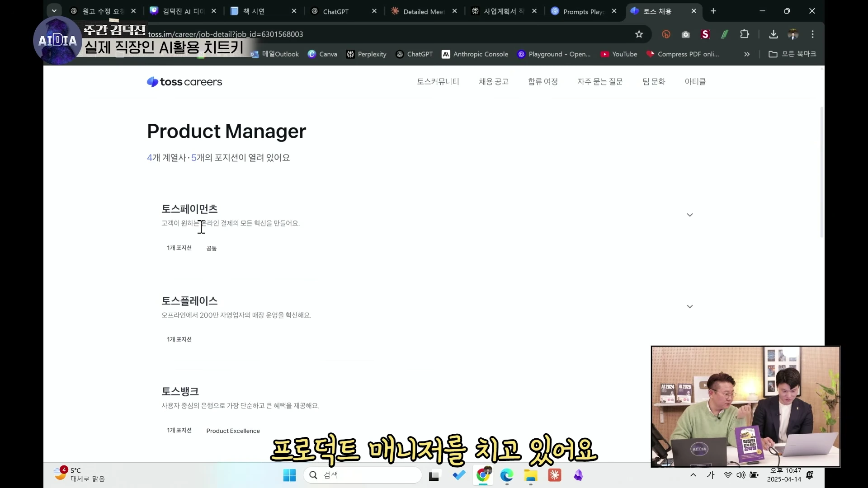Open the red S extension icon
Image resolution: width=868 pixels, height=488 pixels.
click(x=705, y=34)
